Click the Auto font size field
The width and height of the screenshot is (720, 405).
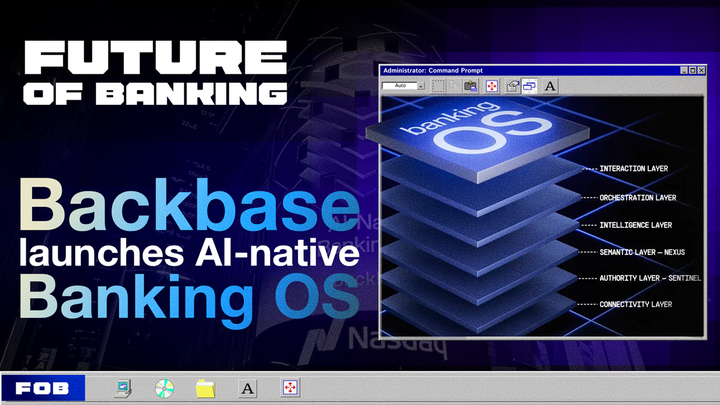pyautogui.click(x=399, y=86)
